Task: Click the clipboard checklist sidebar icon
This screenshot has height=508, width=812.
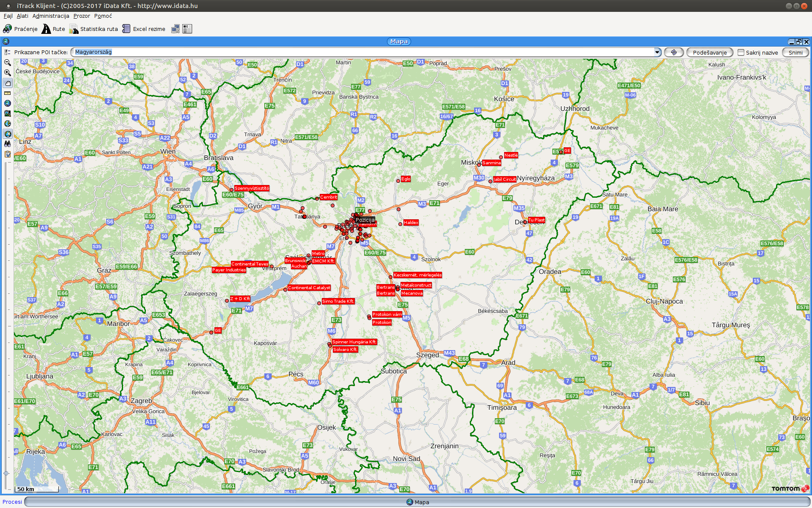Action: [7, 154]
